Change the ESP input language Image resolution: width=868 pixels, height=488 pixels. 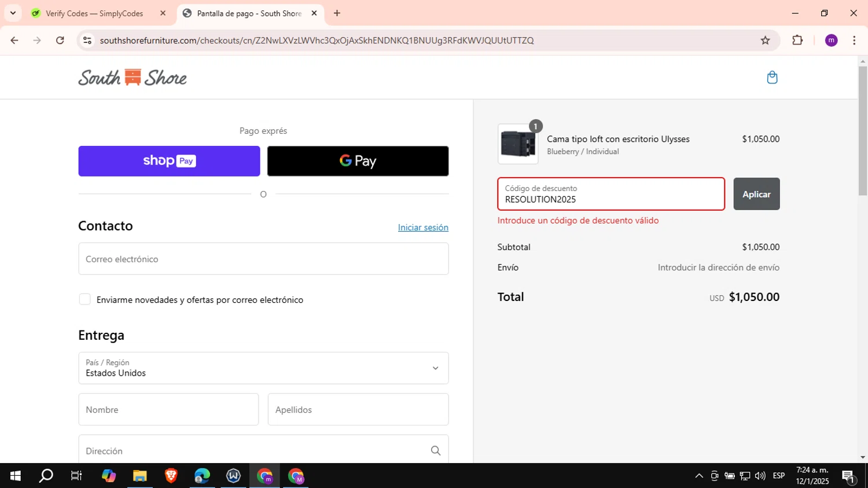point(779,476)
